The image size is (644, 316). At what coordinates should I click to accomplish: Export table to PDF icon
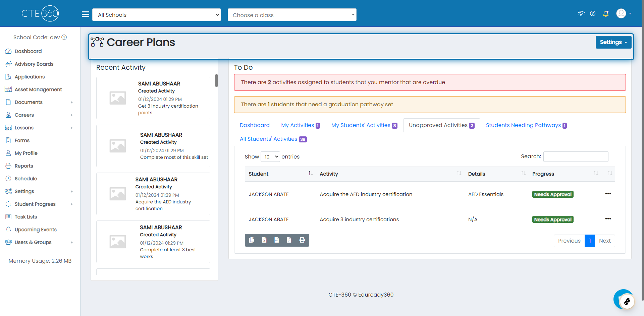click(289, 240)
